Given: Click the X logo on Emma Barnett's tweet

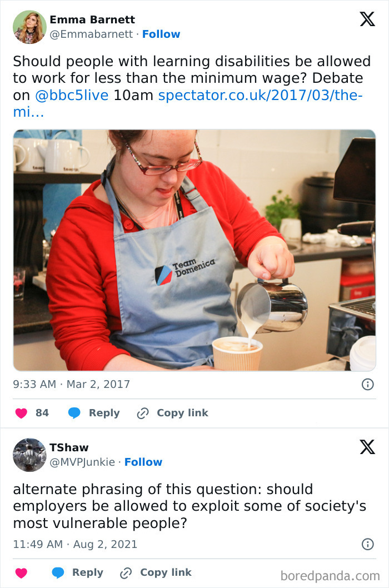Looking at the screenshot, I should tap(367, 19).
